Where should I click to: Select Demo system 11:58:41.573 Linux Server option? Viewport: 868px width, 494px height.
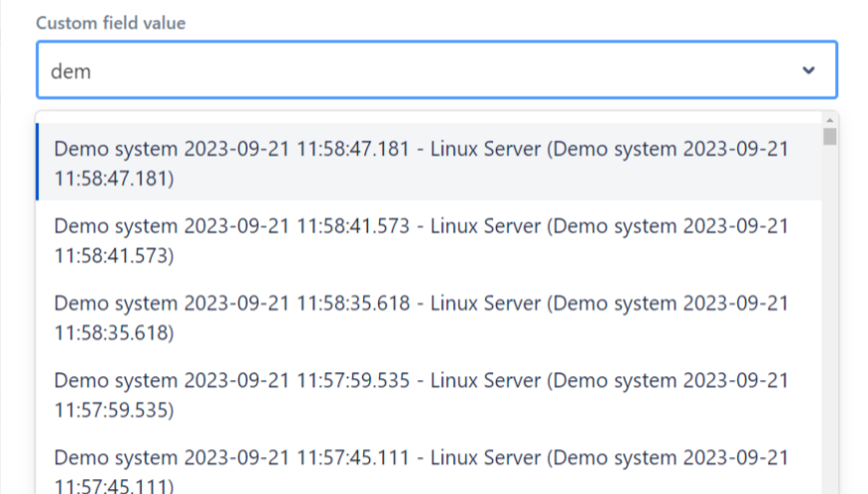point(420,241)
